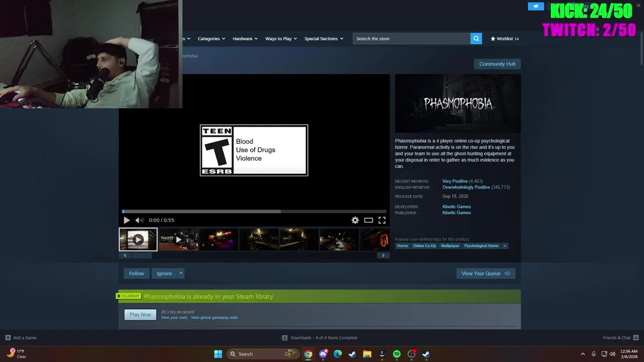Click the microphone system tray icon
644x362 pixels.
coord(594,354)
